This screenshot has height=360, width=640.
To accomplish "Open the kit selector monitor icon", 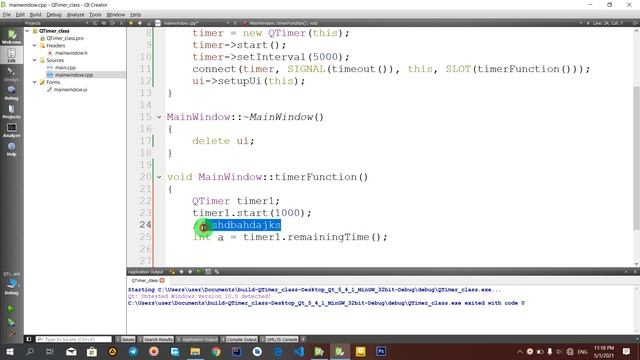I will pos(11,284).
